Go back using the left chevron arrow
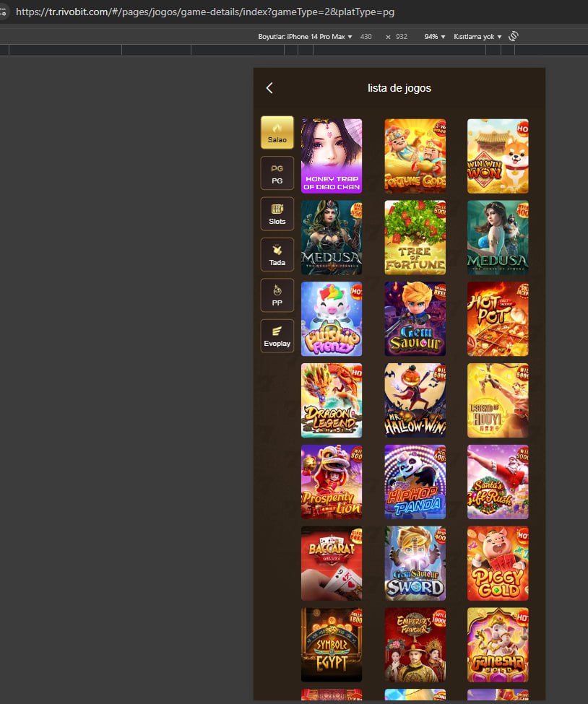Image resolution: width=588 pixels, height=704 pixels. point(269,88)
